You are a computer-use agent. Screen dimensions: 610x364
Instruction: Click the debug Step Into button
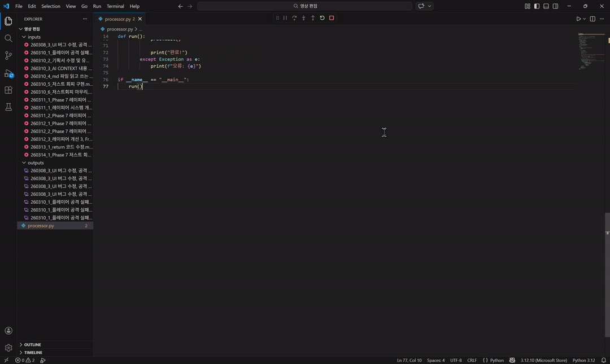[x=304, y=18]
